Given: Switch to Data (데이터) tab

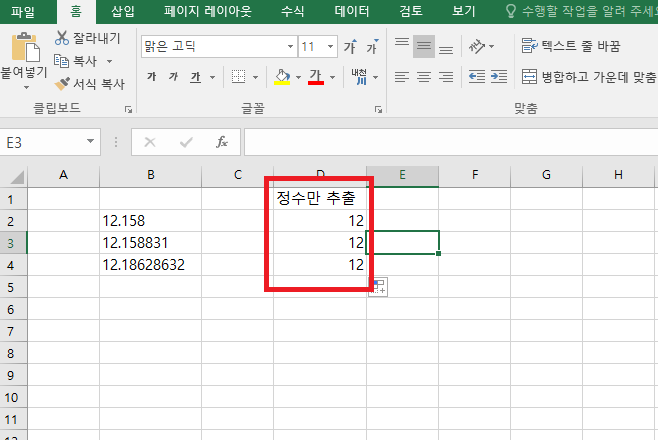Looking at the screenshot, I should pyautogui.click(x=352, y=11).
